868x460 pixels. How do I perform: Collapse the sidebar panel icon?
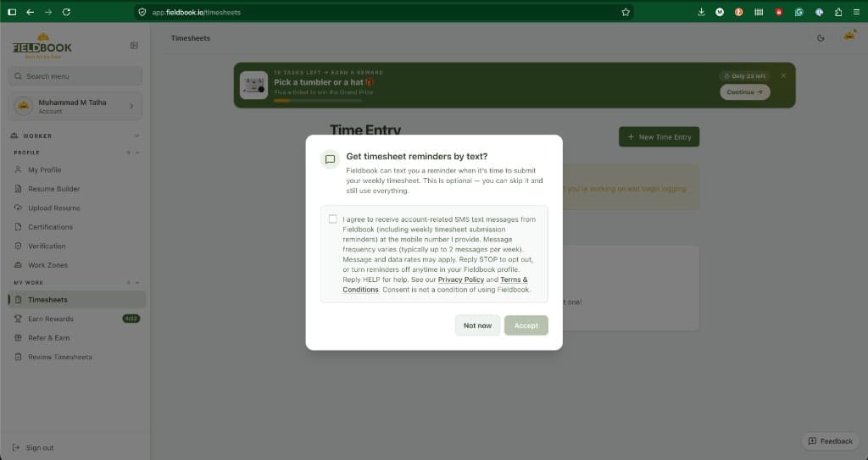click(x=134, y=46)
